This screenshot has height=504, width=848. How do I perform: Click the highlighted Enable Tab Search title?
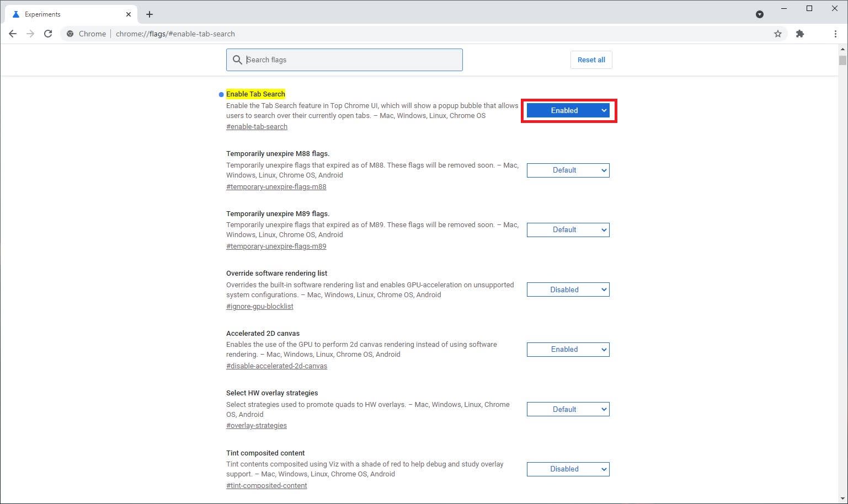[255, 94]
